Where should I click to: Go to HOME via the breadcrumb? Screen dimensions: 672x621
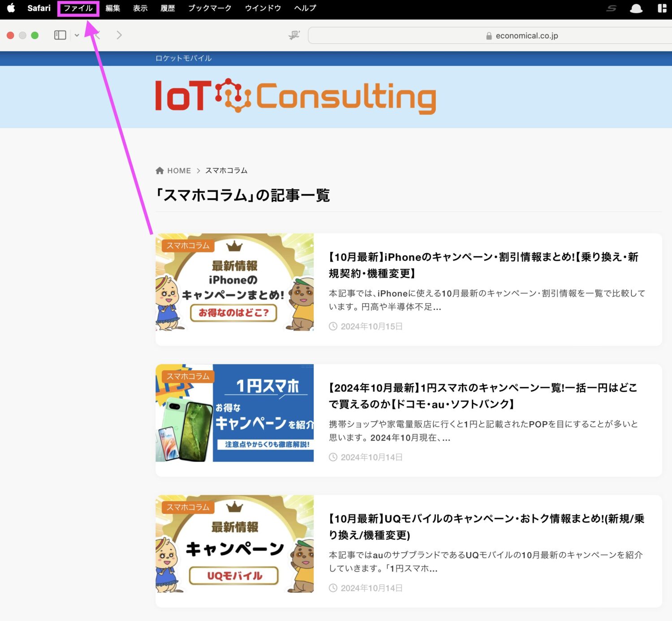click(x=179, y=171)
